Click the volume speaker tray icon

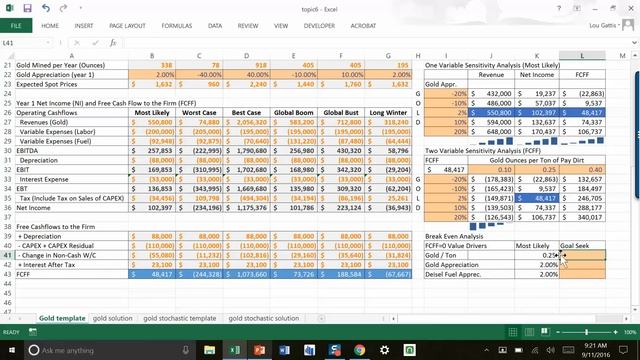551,350
